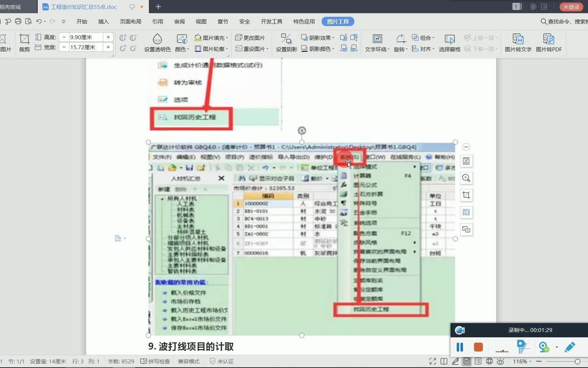This screenshot has height=368, width=588.
Task: Click the web layout globe icon
Action: click(x=489, y=361)
